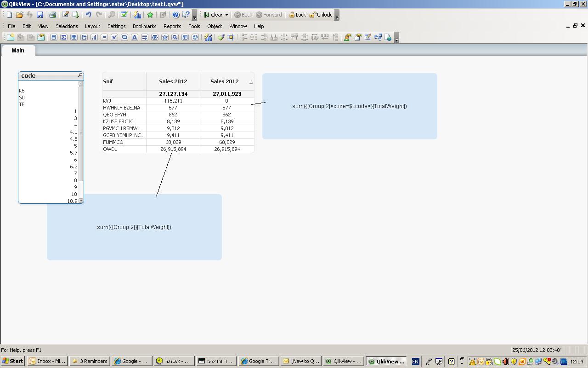The height and width of the screenshot is (368, 588).
Task: Launch Quick Chart wizard icon in top toolbar
Action: point(137,15)
